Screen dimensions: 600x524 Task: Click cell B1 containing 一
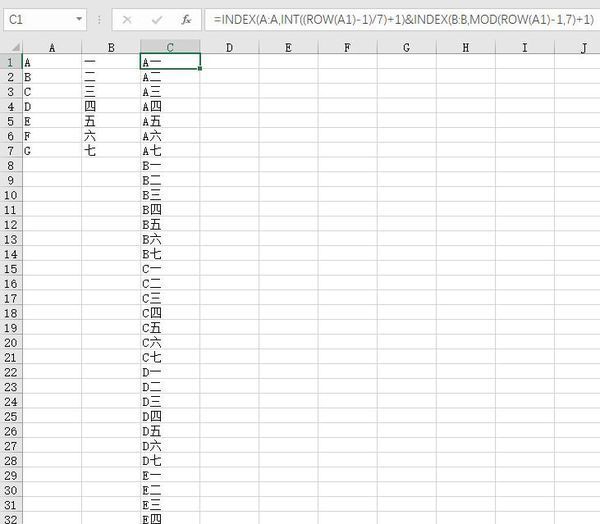(x=111, y=62)
